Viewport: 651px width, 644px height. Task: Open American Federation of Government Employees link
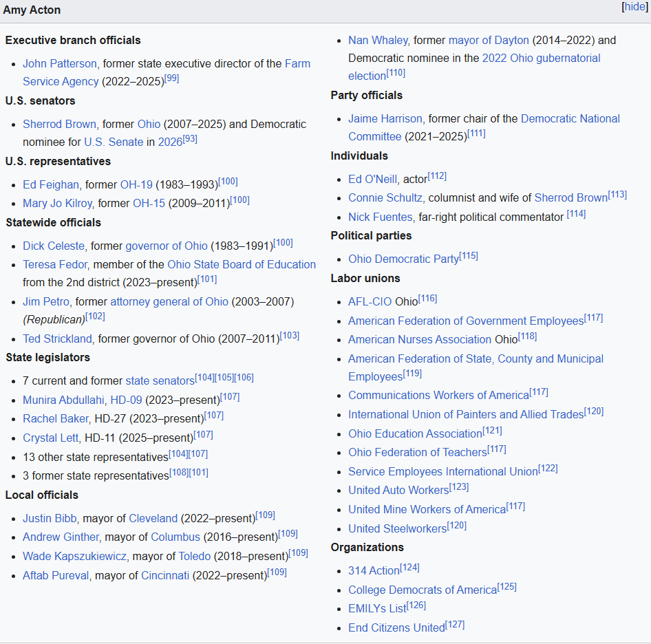(466, 321)
